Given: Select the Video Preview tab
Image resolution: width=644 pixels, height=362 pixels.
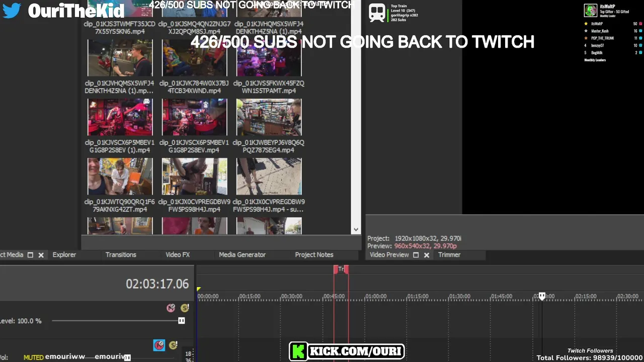Looking at the screenshot, I should 389,255.
